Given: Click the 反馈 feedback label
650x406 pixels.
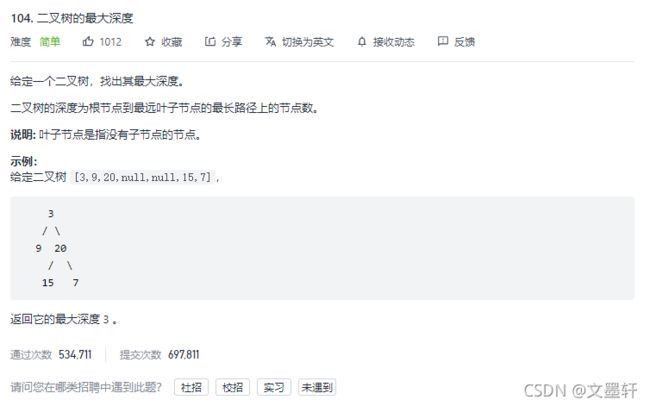Looking at the screenshot, I should pos(464,42).
